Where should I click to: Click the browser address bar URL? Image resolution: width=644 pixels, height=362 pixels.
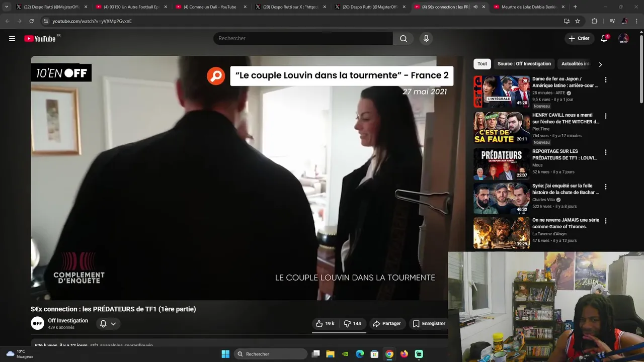click(92, 21)
